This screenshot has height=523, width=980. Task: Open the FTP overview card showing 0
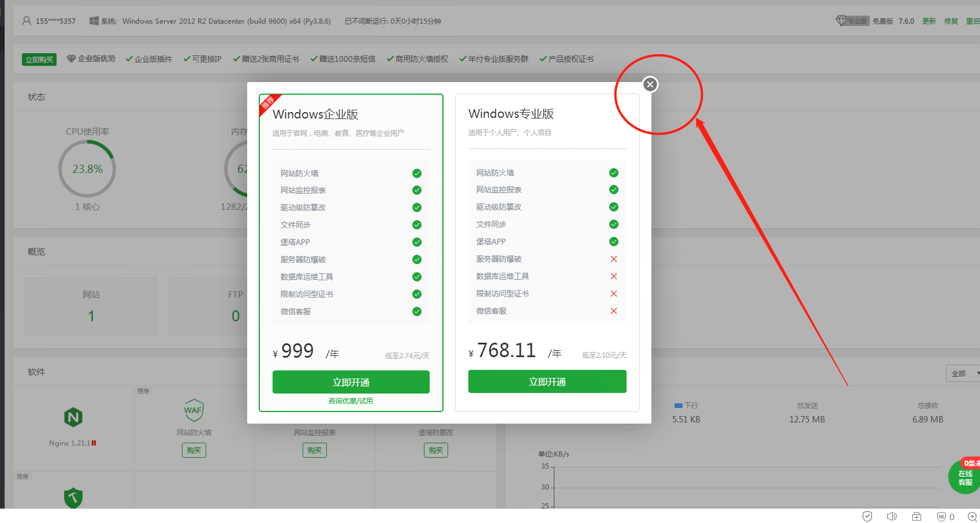(208, 306)
